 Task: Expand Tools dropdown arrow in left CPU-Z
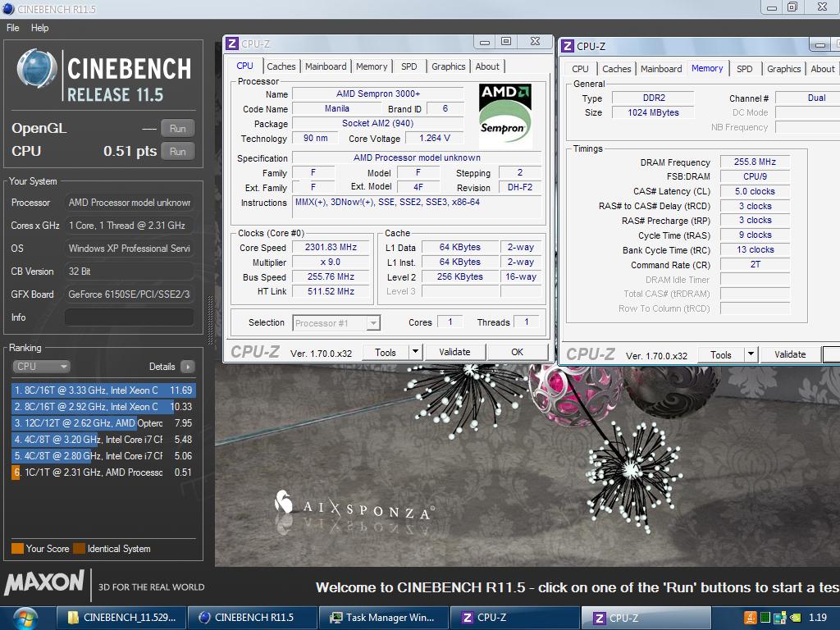click(x=415, y=352)
